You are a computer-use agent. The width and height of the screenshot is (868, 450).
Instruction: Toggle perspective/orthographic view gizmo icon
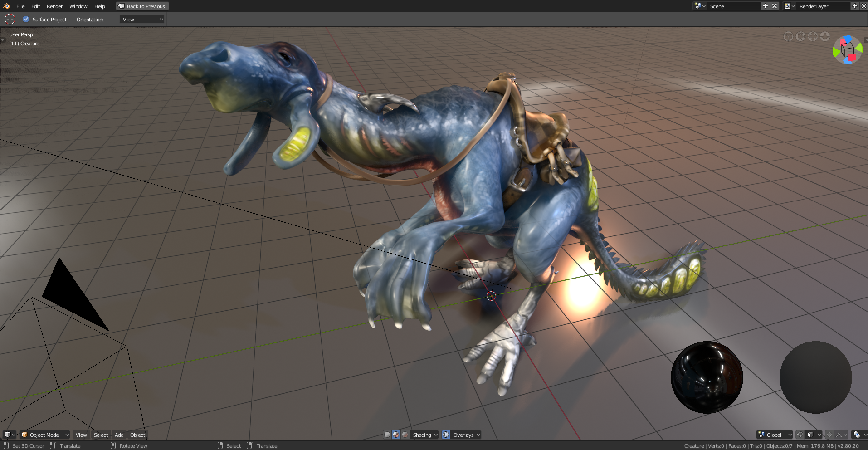[x=789, y=36]
